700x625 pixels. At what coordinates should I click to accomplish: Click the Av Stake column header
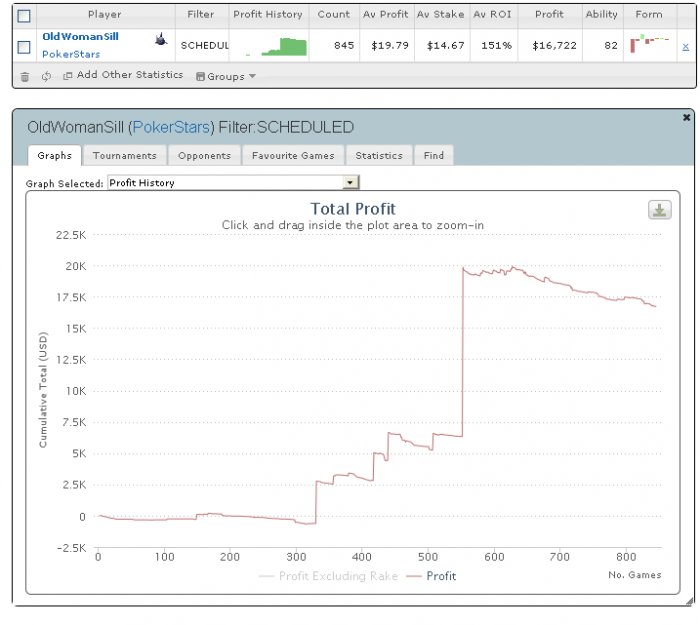click(x=441, y=15)
